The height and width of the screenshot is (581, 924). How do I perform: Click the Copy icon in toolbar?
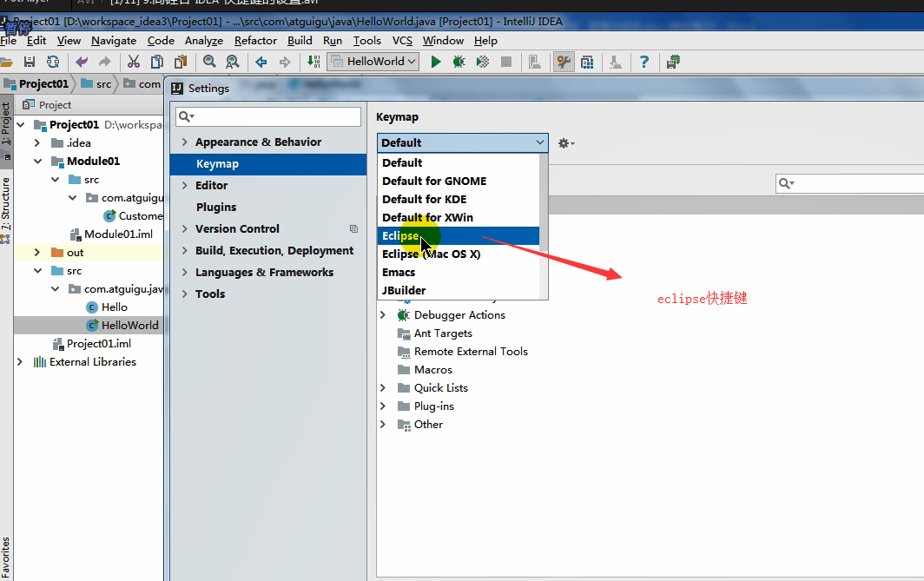coord(157,62)
